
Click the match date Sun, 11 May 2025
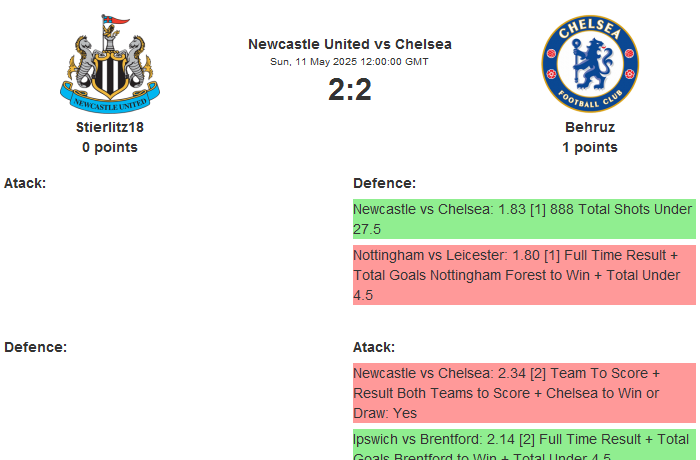tap(349, 62)
